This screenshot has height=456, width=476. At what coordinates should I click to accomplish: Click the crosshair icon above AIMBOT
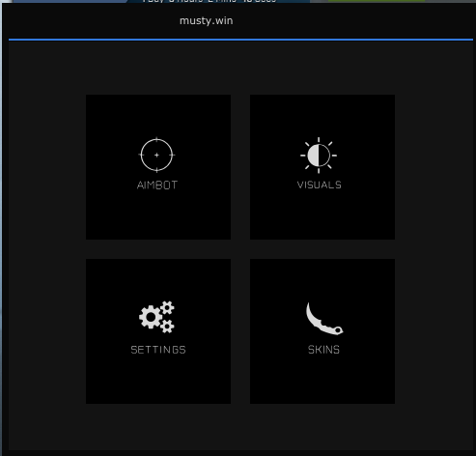(156, 155)
